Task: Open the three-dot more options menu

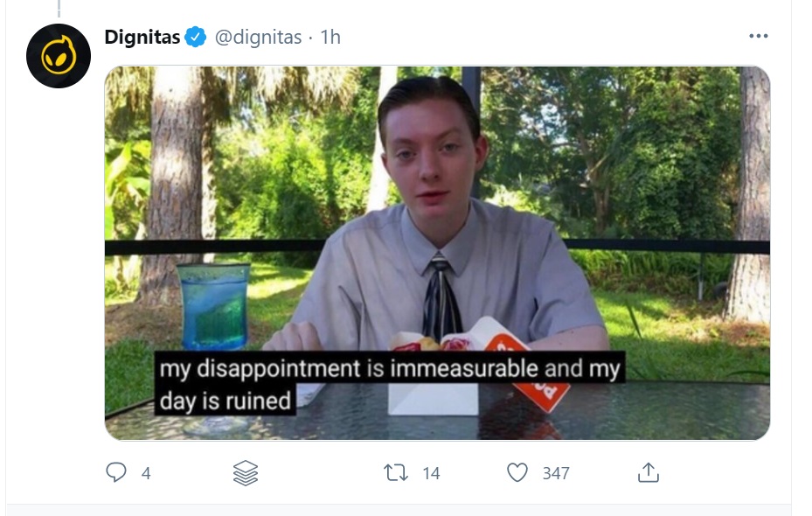Action: coord(758,36)
